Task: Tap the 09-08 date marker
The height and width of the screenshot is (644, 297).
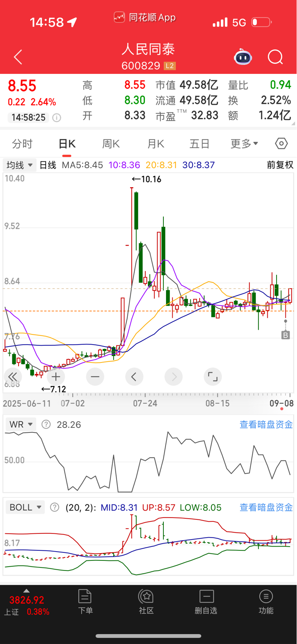Action: point(282,403)
